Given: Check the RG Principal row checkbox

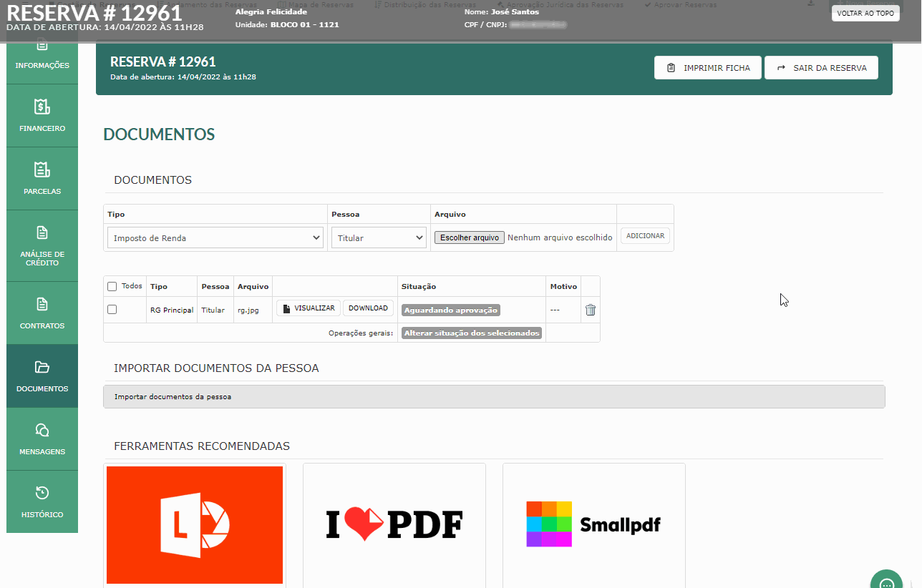Looking at the screenshot, I should [x=112, y=310].
